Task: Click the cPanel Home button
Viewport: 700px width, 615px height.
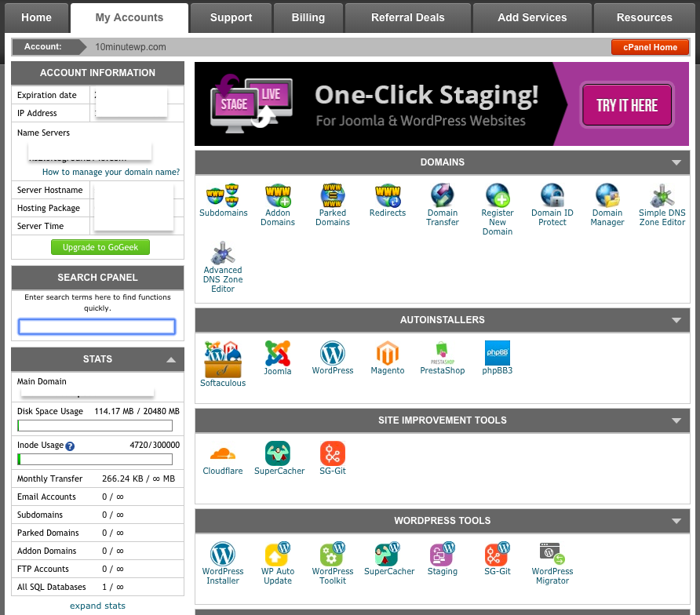Action: (650, 47)
